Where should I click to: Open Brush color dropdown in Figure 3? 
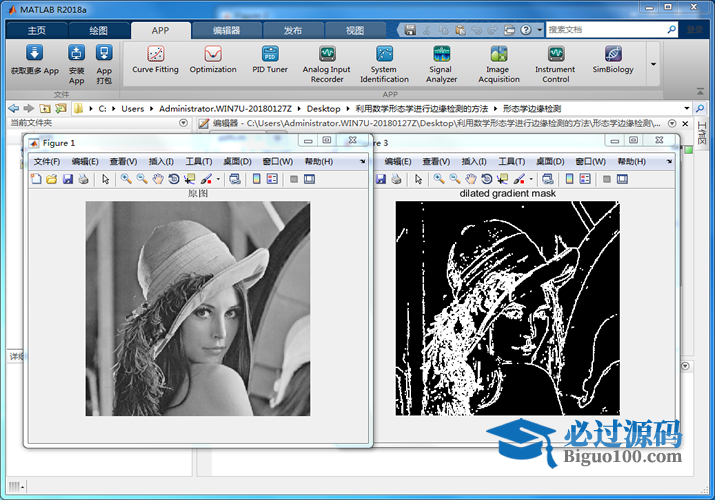pyautogui.click(x=531, y=179)
